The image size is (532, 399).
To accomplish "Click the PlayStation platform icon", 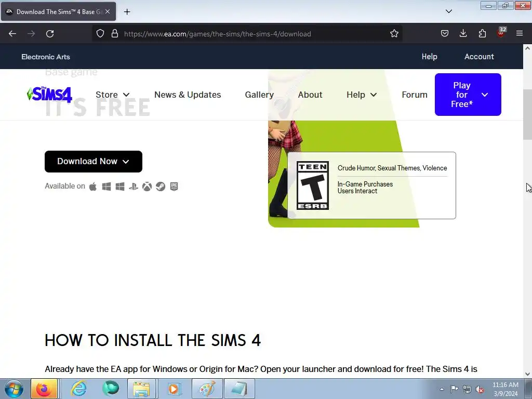I will tap(134, 187).
